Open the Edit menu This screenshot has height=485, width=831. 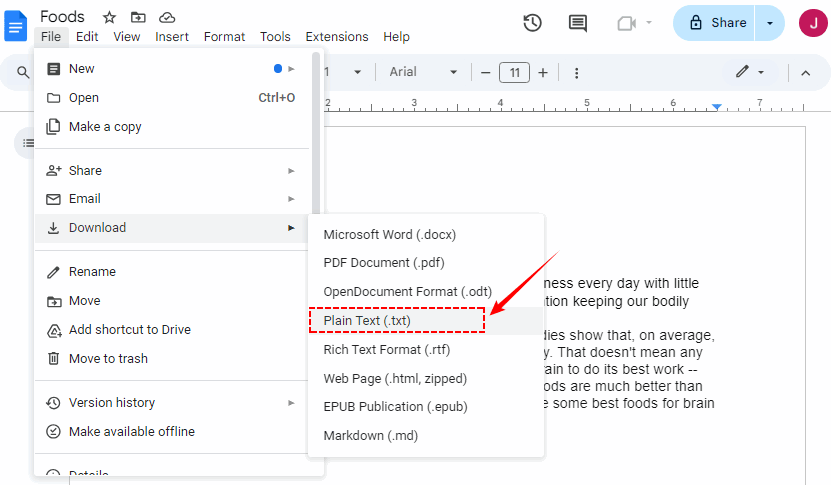point(87,37)
